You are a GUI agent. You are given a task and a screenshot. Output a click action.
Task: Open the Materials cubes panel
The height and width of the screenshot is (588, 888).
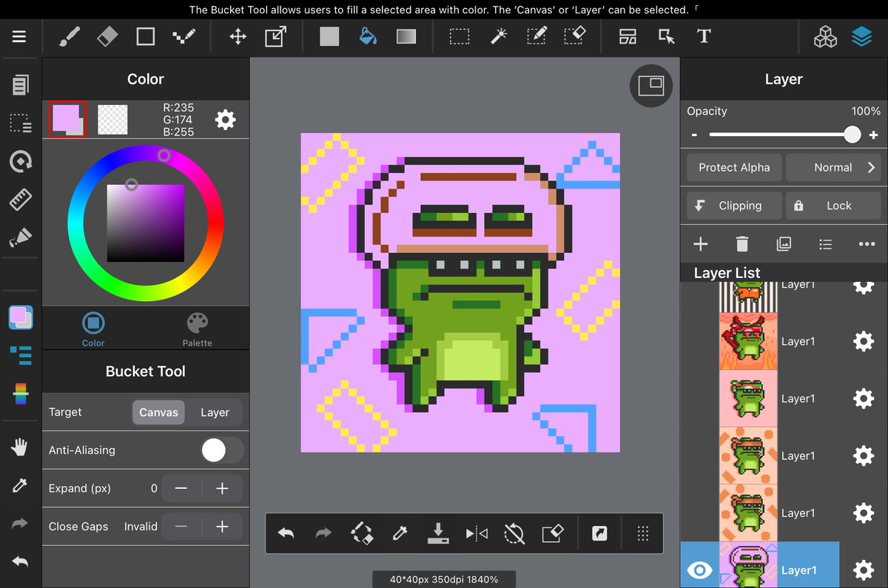pos(825,37)
